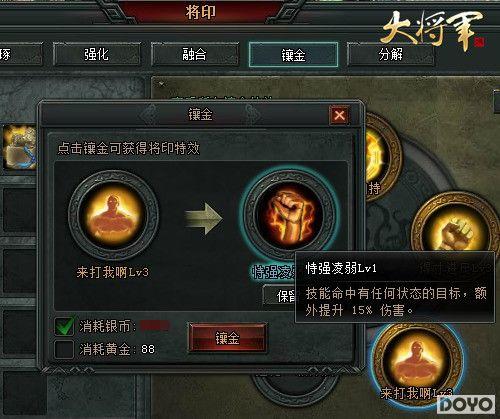Click the red 镶金 confirm button

click(x=227, y=338)
